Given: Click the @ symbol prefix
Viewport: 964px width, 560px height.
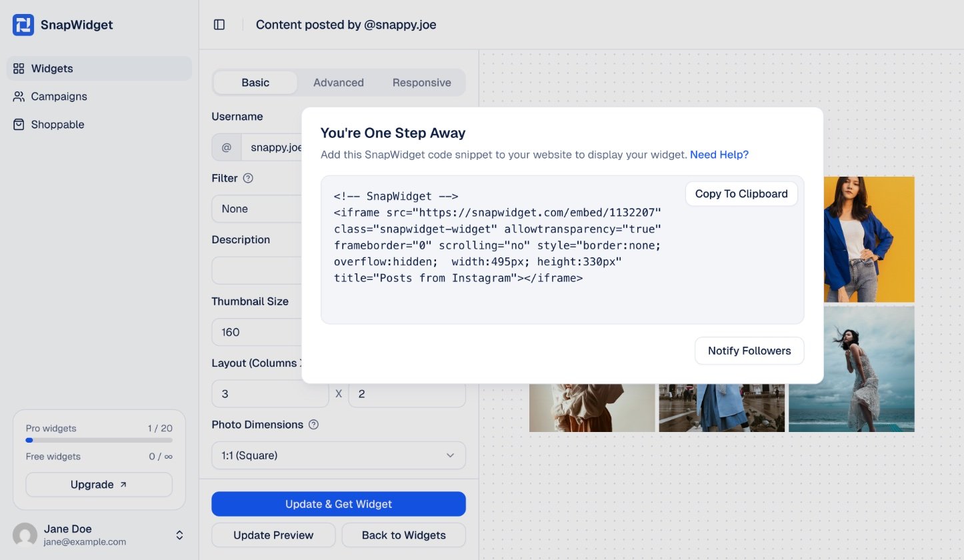Looking at the screenshot, I should 227,147.
